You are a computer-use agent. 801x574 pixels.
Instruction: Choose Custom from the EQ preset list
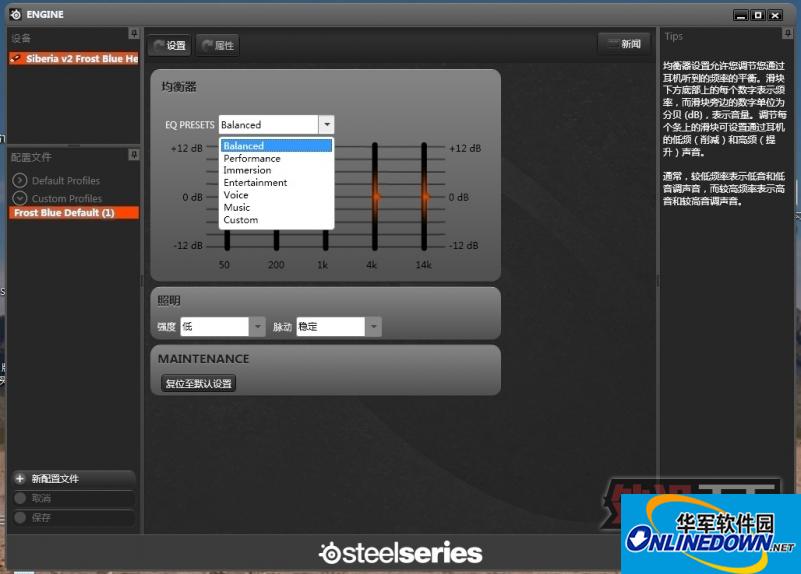[277, 220]
